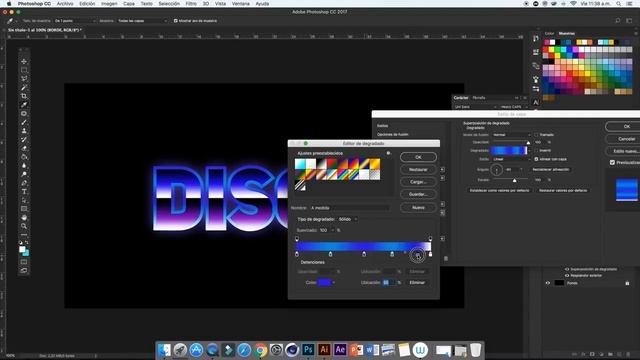This screenshot has width=640, height=360.
Task: Select the Move tool in the toolbar
Action: pyautogui.click(x=24, y=61)
